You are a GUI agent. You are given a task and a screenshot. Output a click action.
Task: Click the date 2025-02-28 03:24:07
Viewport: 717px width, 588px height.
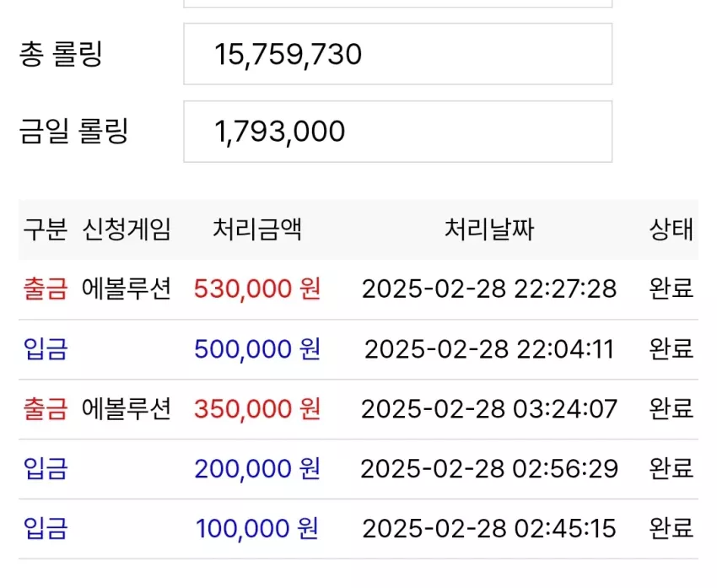click(489, 409)
